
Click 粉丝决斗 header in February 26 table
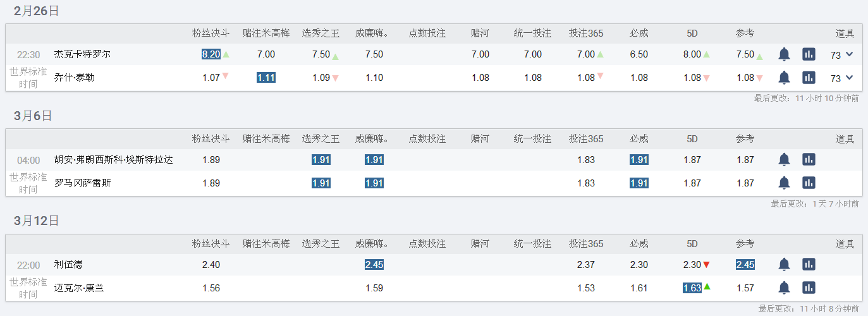click(211, 33)
